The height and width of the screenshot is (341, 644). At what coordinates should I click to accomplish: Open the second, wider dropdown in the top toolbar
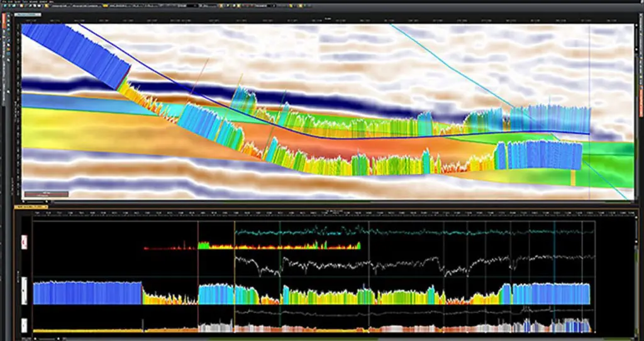click(87, 6)
